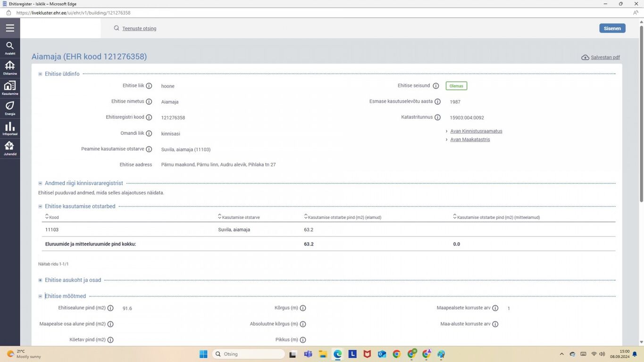Click the Olemas status badge

click(456, 86)
